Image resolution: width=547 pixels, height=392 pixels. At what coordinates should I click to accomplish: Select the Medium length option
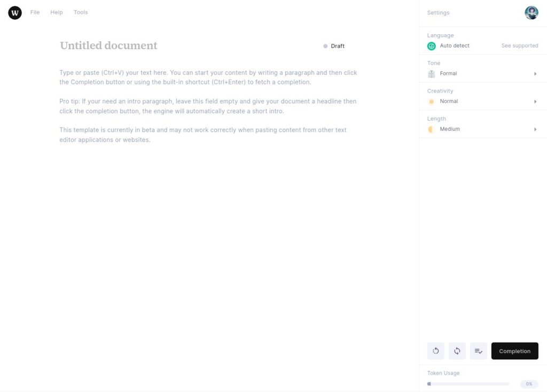450,129
